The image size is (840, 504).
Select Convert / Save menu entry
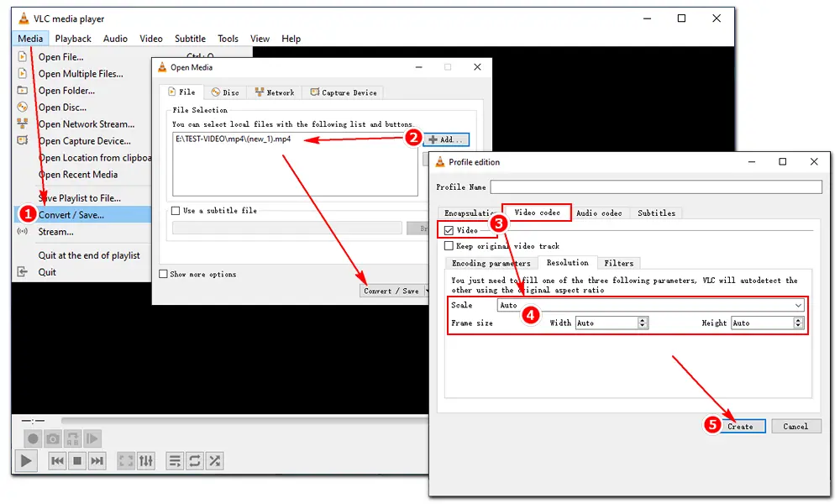pos(71,215)
